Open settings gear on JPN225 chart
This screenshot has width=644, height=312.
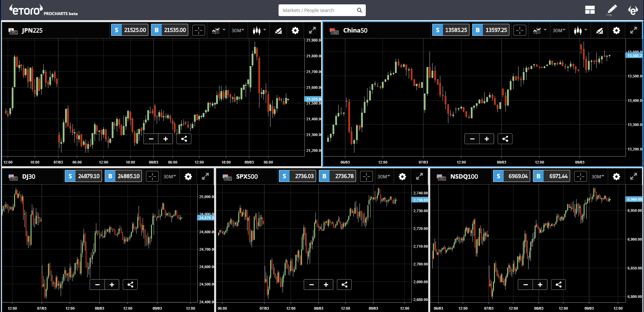click(x=295, y=30)
